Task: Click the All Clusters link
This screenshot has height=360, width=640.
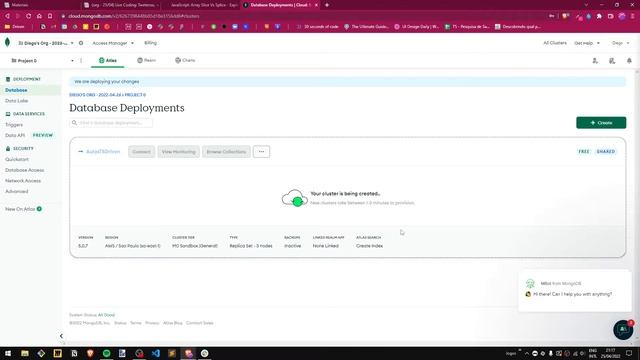Action: point(555,43)
